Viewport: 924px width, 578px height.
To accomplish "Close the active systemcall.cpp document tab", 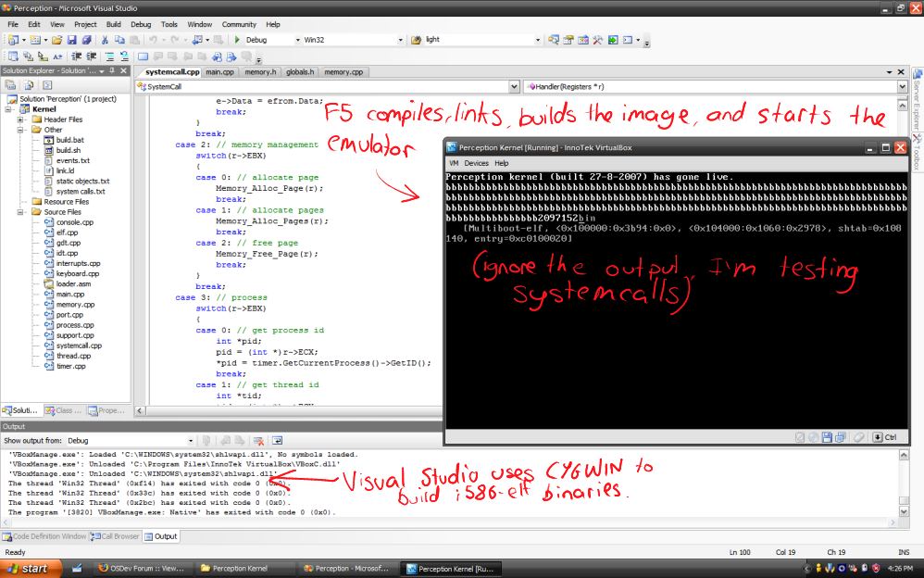I will tap(901, 72).
